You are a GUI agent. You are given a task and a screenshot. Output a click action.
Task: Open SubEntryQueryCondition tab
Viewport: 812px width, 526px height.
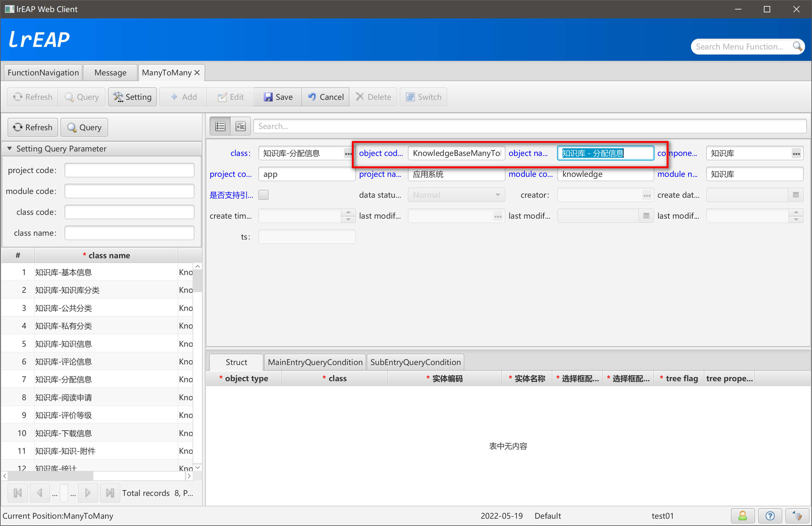(x=416, y=362)
